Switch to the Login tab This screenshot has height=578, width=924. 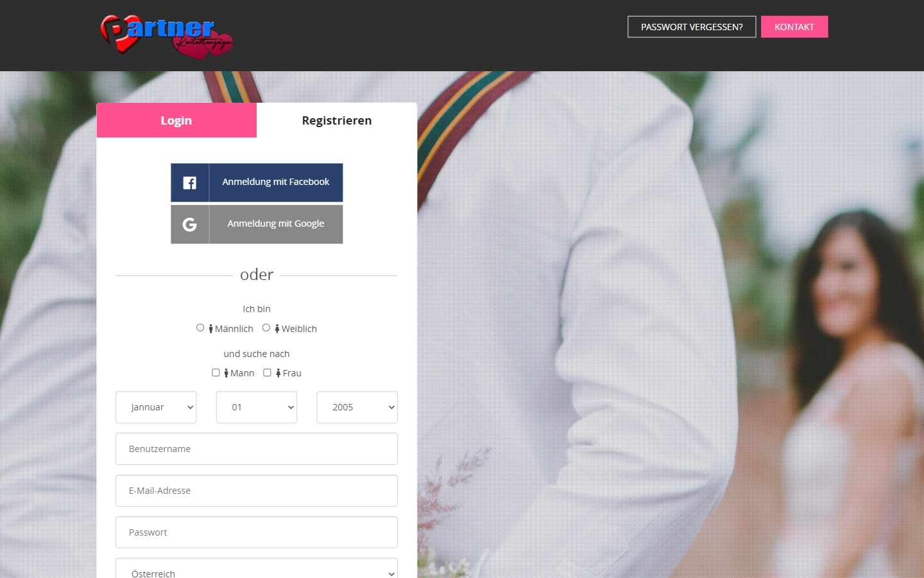click(176, 120)
